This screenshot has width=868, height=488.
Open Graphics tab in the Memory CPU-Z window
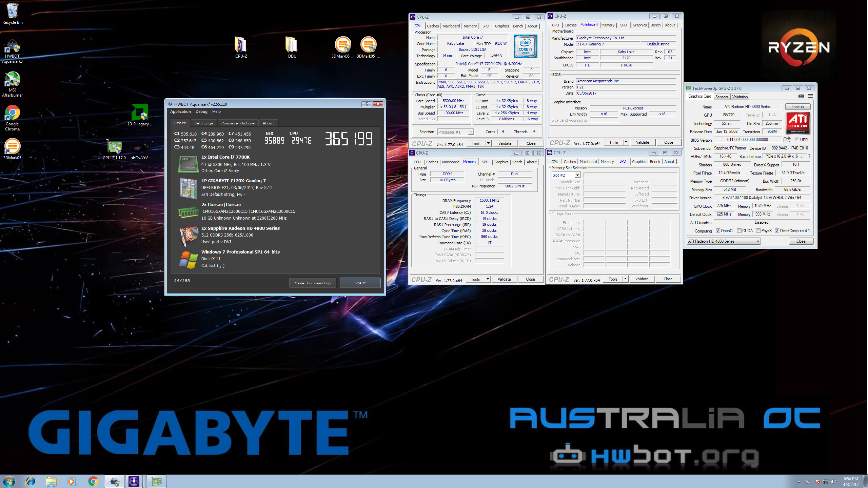pyautogui.click(x=501, y=162)
